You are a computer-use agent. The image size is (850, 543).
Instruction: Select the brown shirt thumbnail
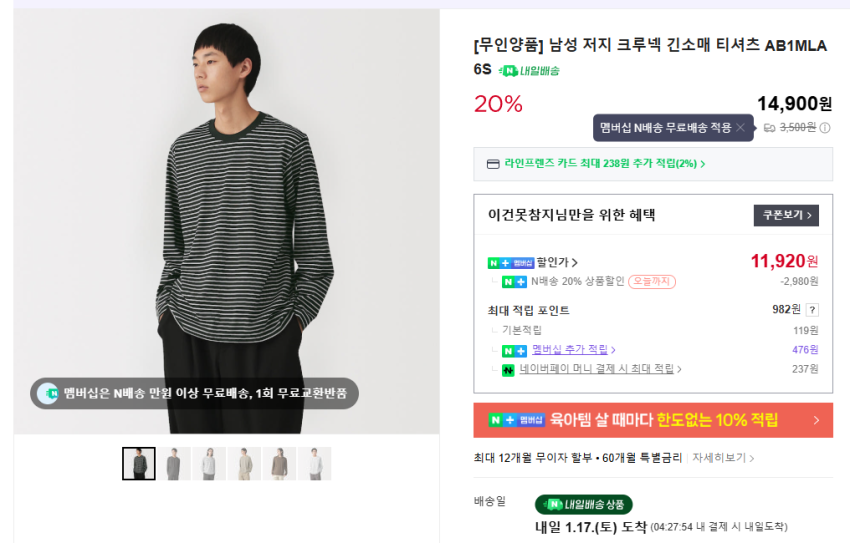pos(279,464)
